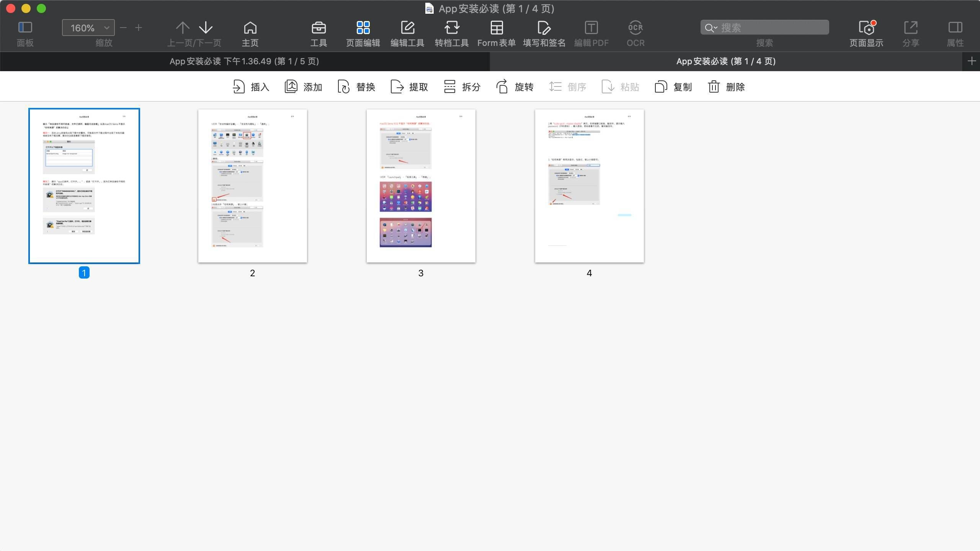This screenshot has width=980, height=551.
Task: Click the OCR toolbar icon
Action: coord(635,28)
